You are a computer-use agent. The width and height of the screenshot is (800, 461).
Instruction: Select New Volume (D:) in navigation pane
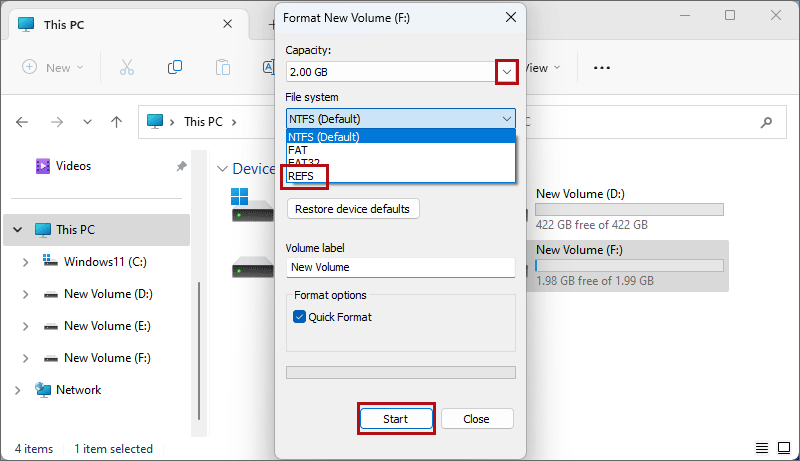[x=108, y=294]
